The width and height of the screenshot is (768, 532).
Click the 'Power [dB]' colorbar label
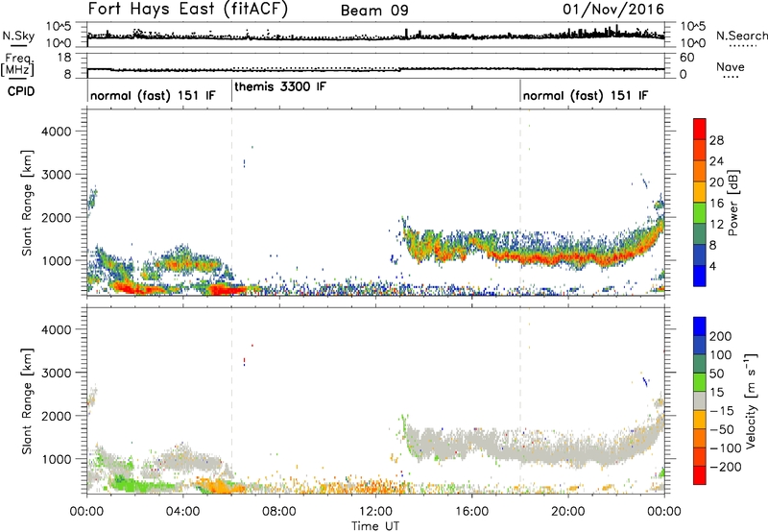(x=733, y=203)
